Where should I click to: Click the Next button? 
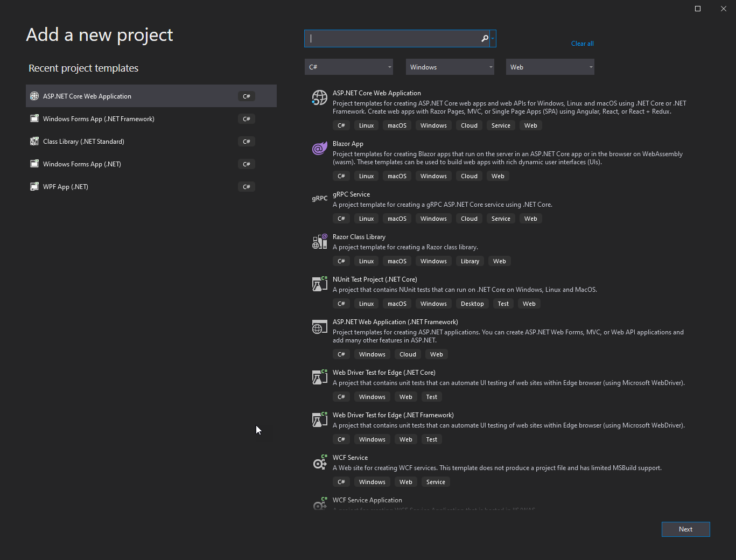686,529
